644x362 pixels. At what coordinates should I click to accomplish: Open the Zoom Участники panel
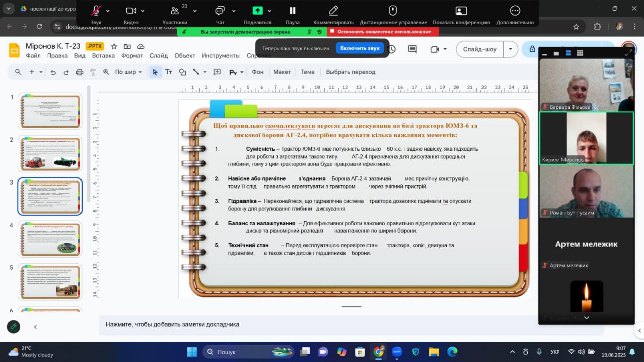point(175,14)
